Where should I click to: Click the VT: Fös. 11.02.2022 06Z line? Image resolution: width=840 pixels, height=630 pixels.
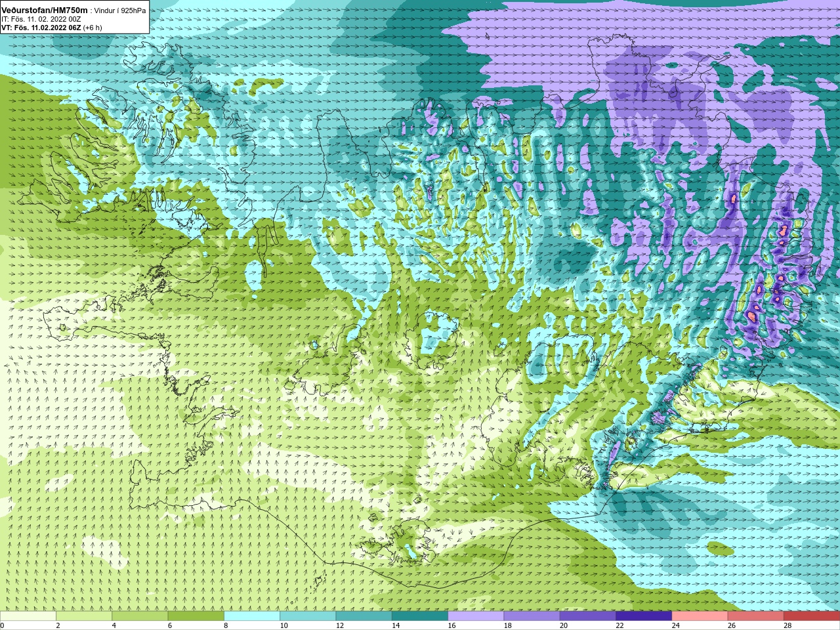pos(41,28)
